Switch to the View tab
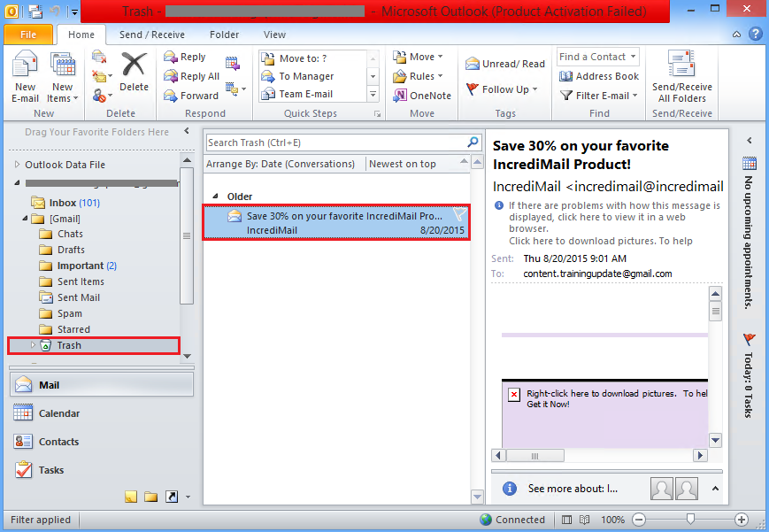 pos(274,35)
